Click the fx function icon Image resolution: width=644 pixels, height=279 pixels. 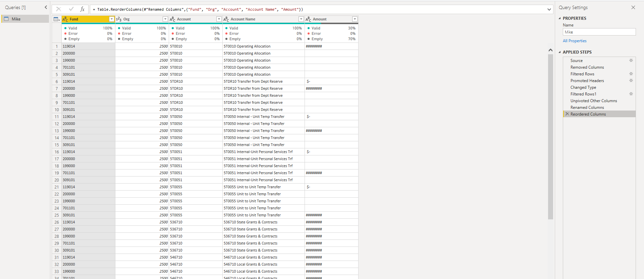82,9
